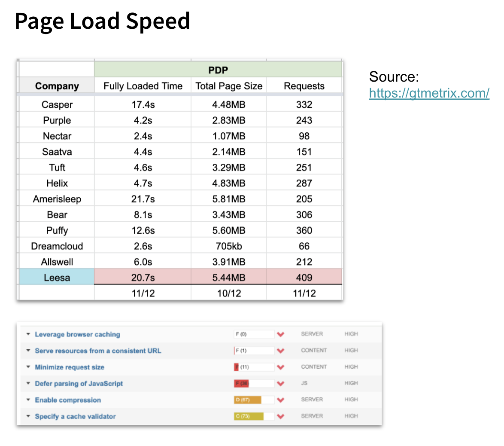Screen dimensions: 504x446
Task: Click the Page Load Speed title
Action: 102,21
